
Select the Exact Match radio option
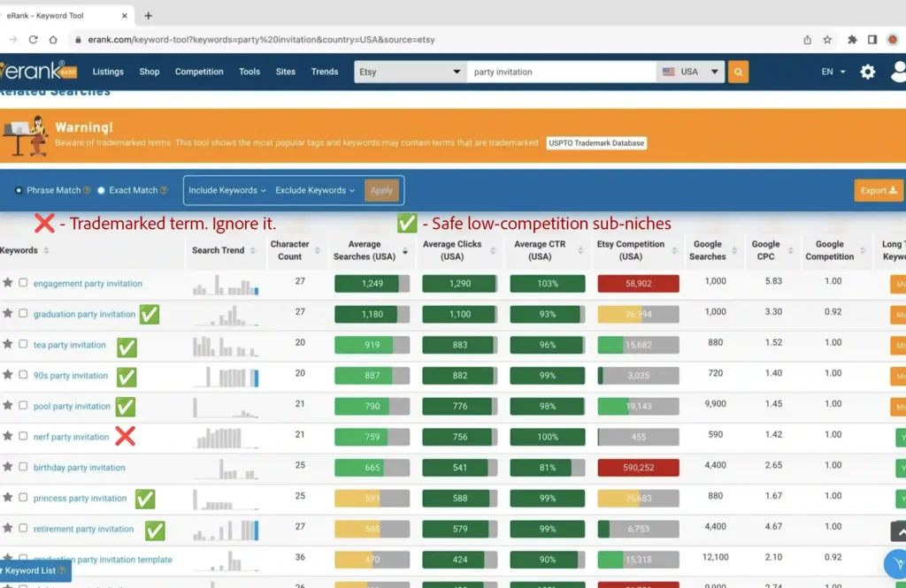(x=101, y=190)
